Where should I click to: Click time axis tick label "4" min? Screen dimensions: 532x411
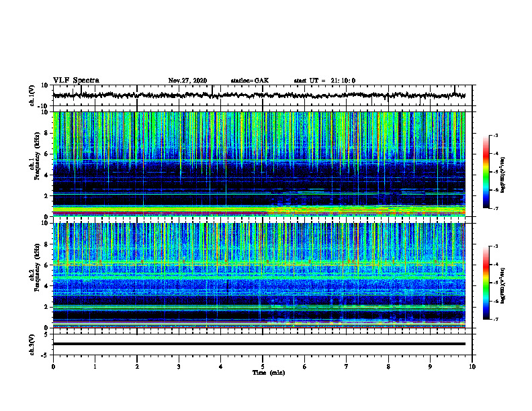(x=221, y=367)
